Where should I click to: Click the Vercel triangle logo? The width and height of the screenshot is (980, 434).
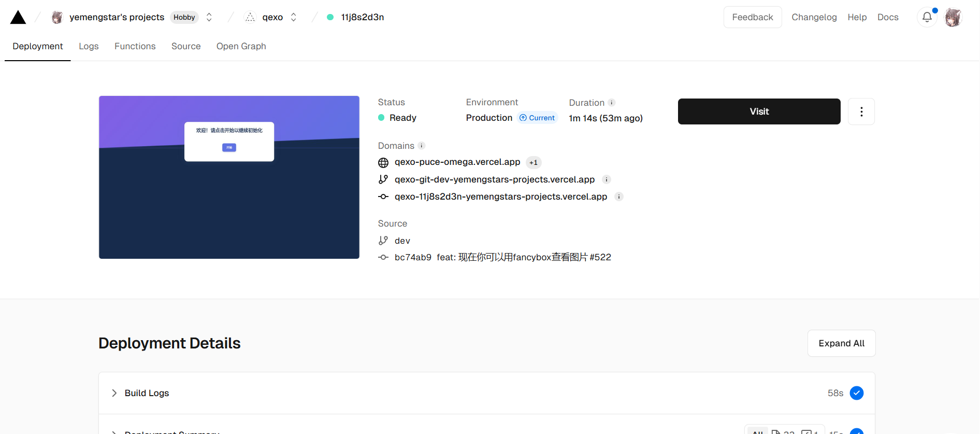coord(18,18)
